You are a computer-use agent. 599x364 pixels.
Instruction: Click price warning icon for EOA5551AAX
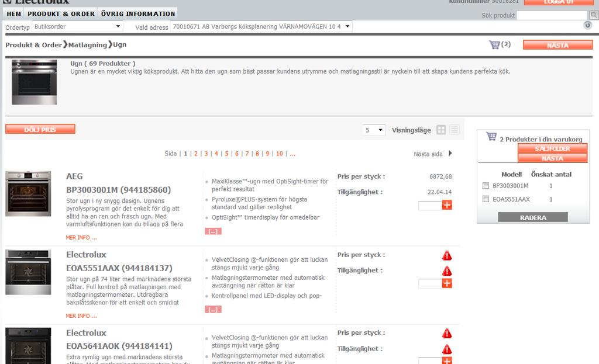pos(447,256)
